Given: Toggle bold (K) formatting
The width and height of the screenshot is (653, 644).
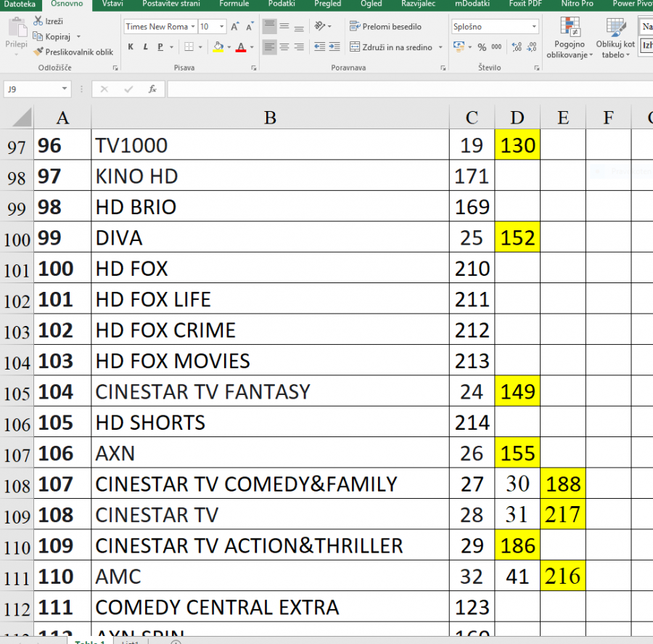Looking at the screenshot, I should click(131, 47).
